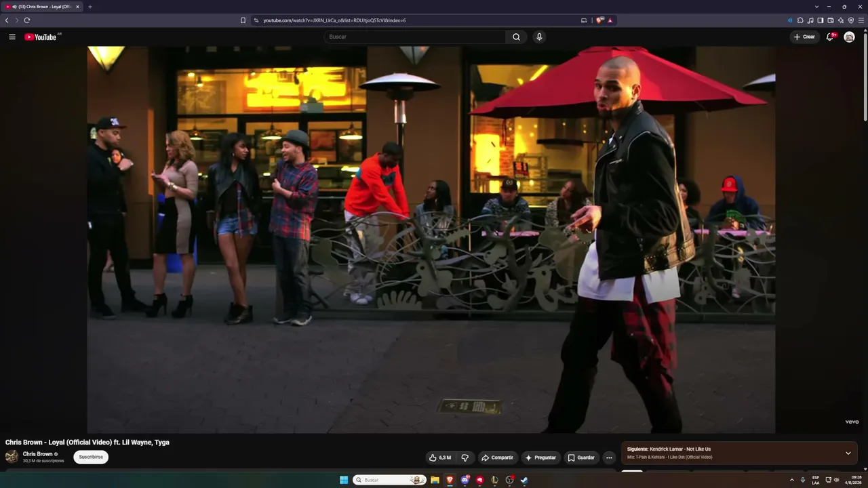Reload the page
The width and height of the screenshot is (868, 488).
pos(27,20)
